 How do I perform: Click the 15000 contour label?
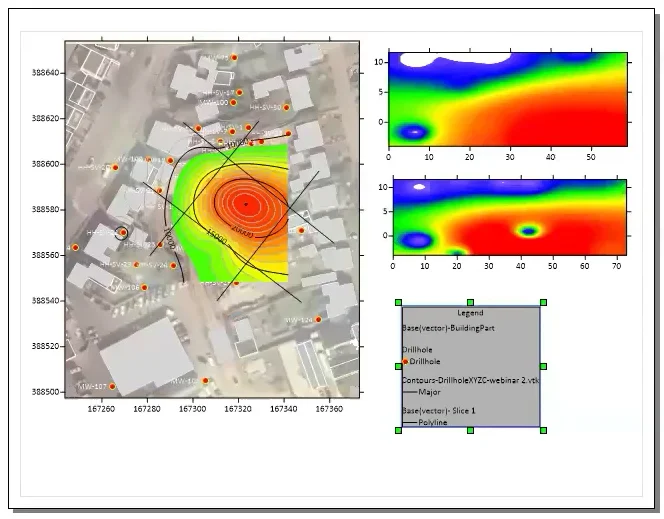(217, 236)
